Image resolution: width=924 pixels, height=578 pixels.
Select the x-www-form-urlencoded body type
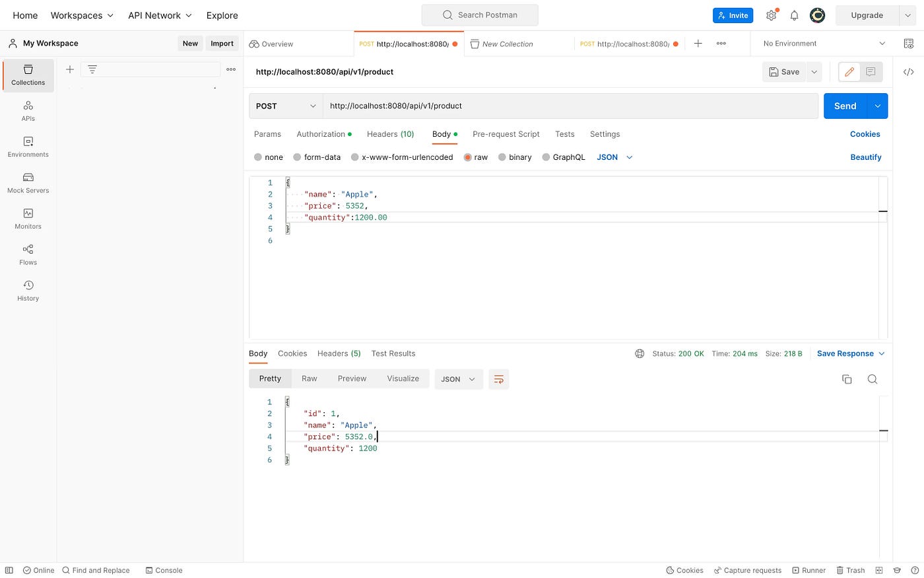coord(402,157)
